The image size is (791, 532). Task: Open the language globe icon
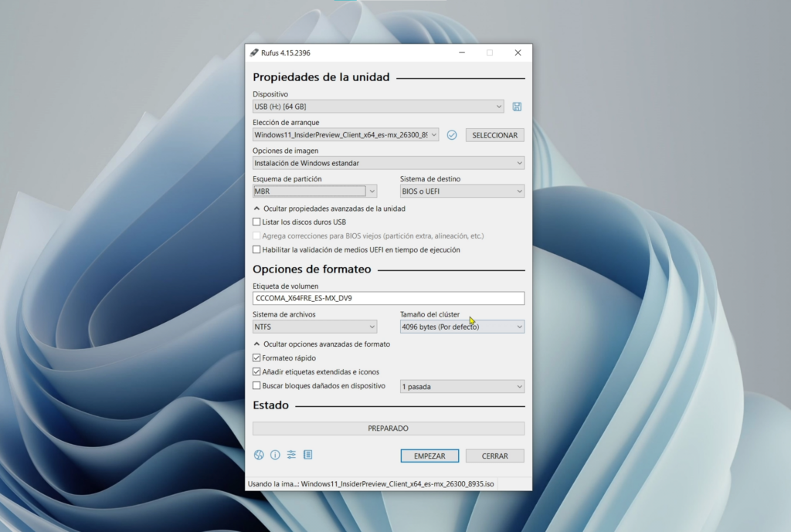tap(259, 455)
